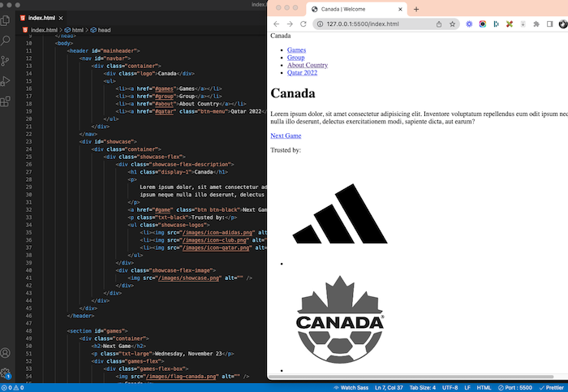
Task: Go forward in the browser
Action: click(290, 24)
